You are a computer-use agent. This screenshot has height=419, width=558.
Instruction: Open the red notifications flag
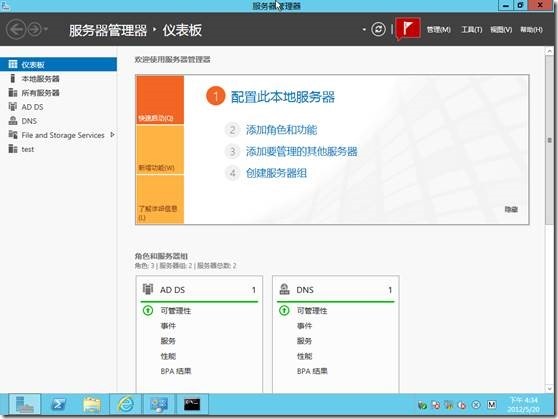408,28
